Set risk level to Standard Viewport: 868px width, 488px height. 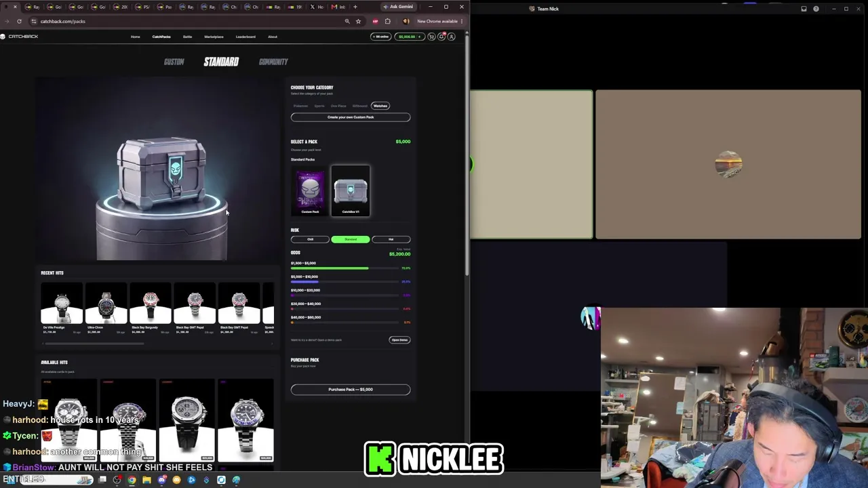[x=351, y=239]
